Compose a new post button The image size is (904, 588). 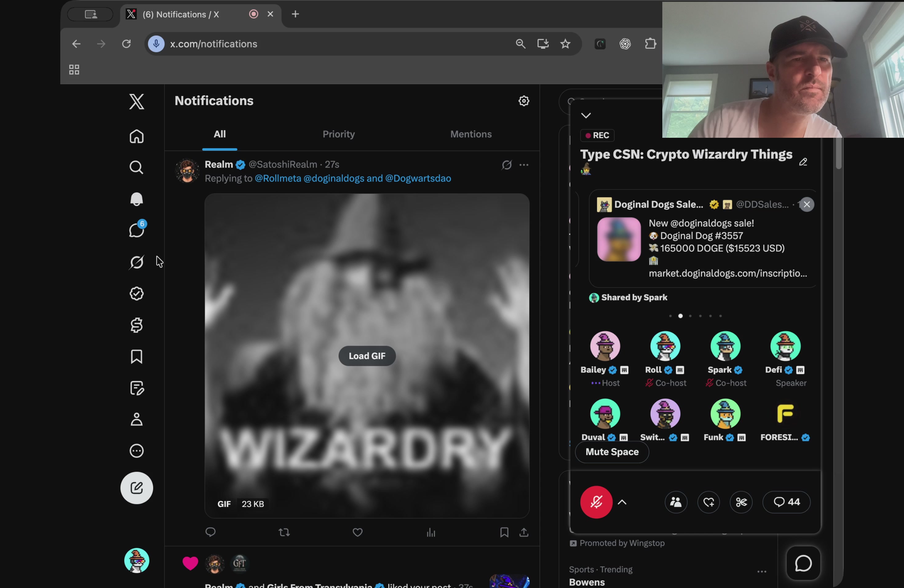click(x=136, y=488)
